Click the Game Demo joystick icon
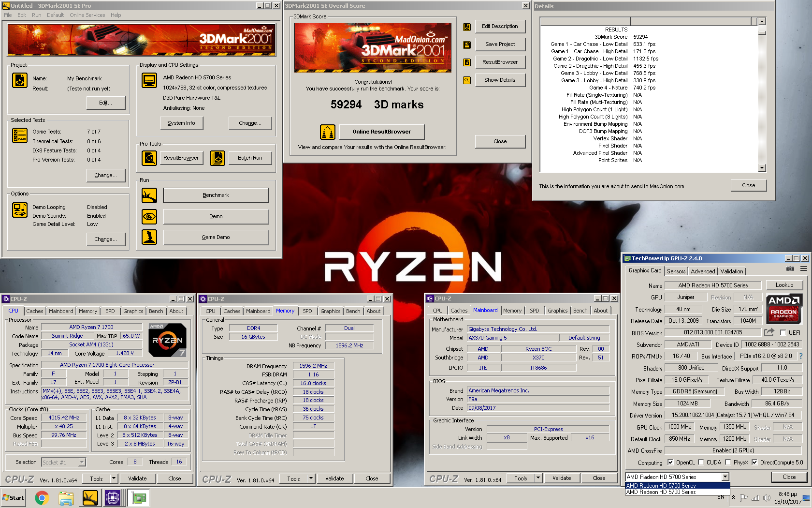 [x=149, y=237]
